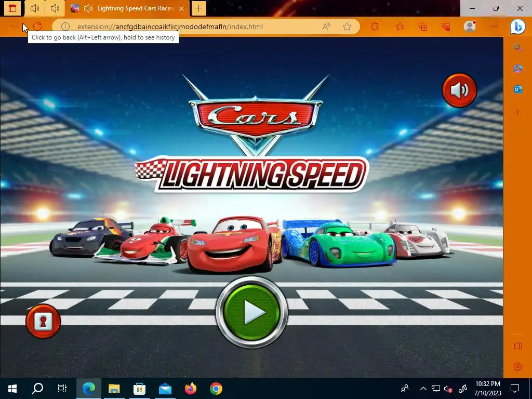This screenshot has height=399, width=532.
Task: Open sidebar settings gear icon
Action: click(518, 367)
